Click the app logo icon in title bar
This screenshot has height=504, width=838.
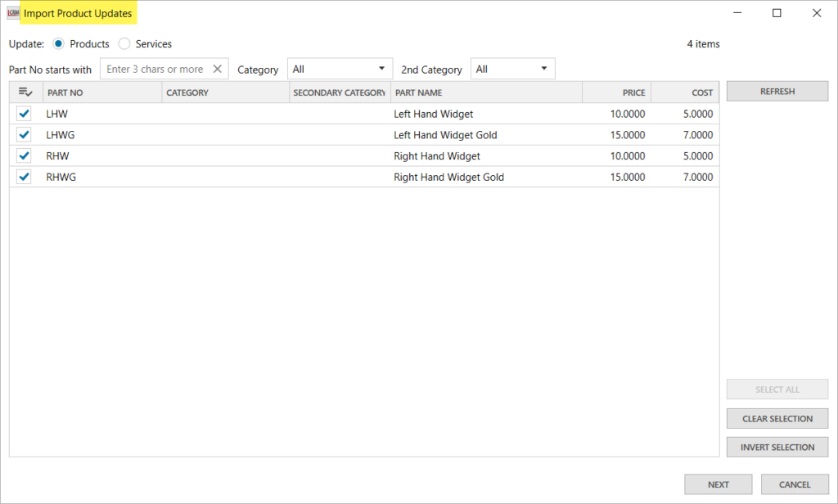click(13, 13)
